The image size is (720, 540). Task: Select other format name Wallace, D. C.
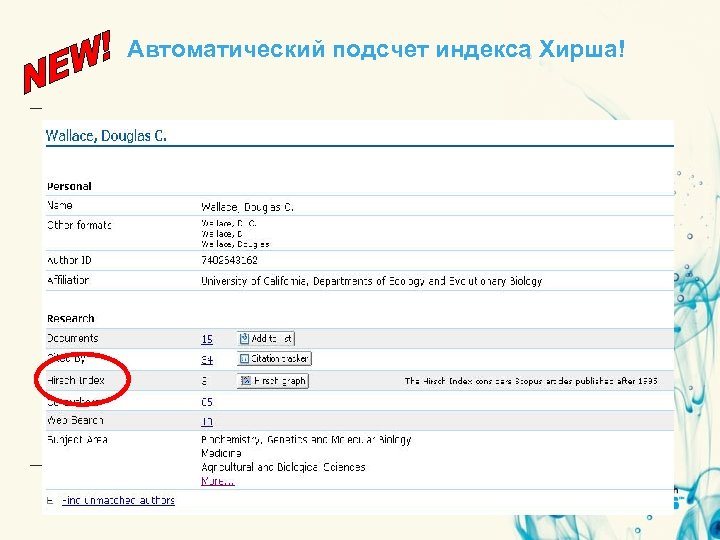(229, 224)
